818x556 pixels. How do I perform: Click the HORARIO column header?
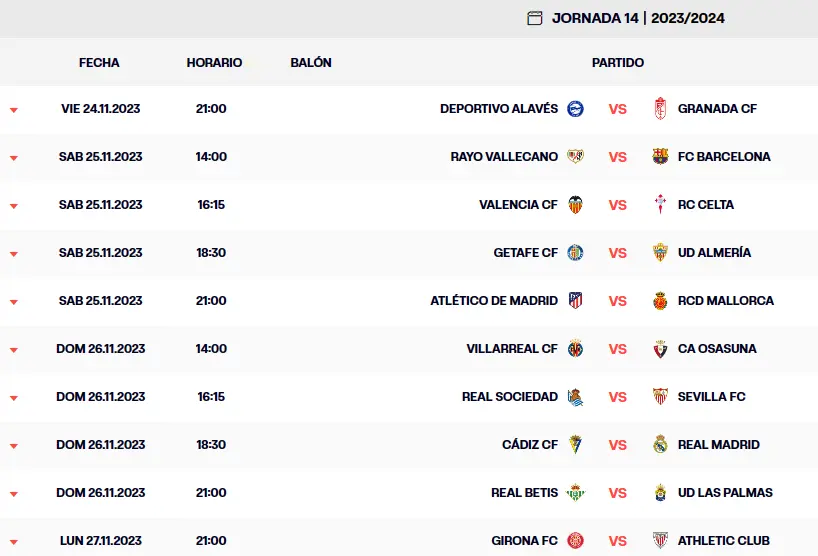click(214, 63)
